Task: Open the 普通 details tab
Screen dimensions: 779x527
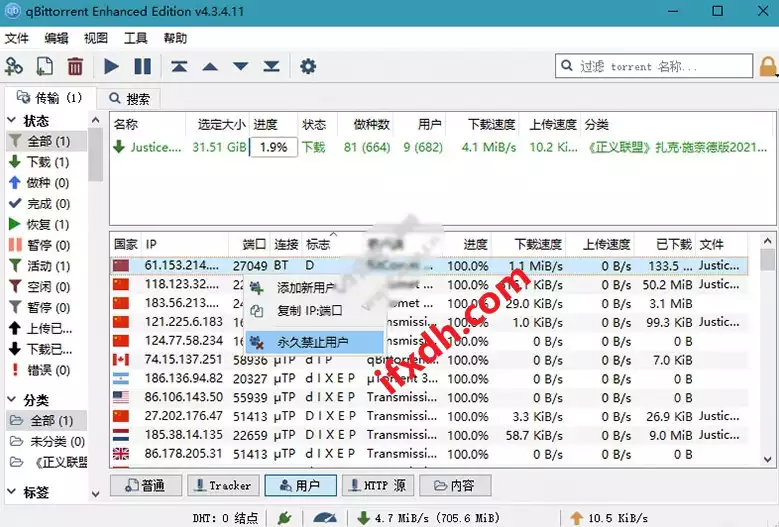Action: (146, 485)
